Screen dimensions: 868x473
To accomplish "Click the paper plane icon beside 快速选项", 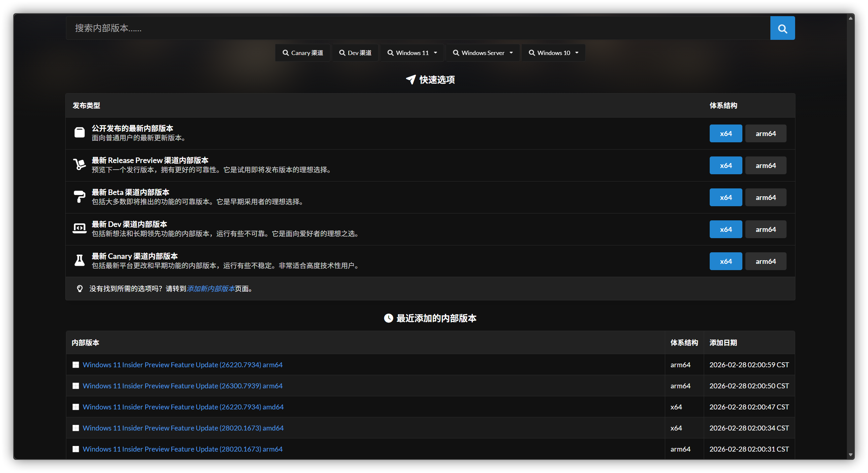I will pyautogui.click(x=410, y=80).
